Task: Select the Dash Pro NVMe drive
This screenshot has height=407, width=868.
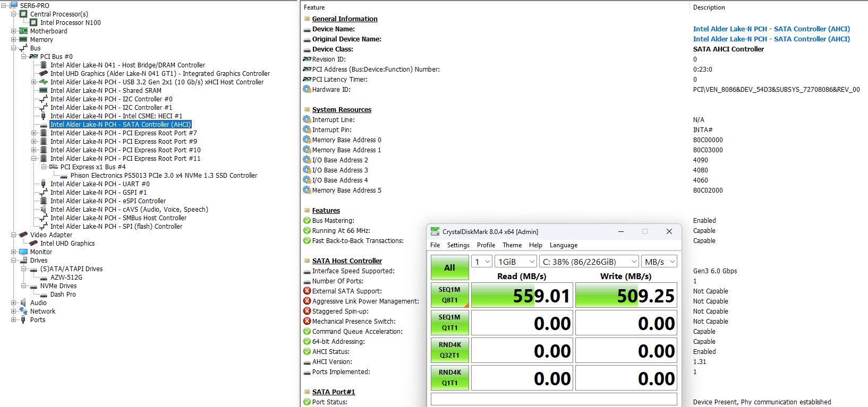Action: click(63, 294)
